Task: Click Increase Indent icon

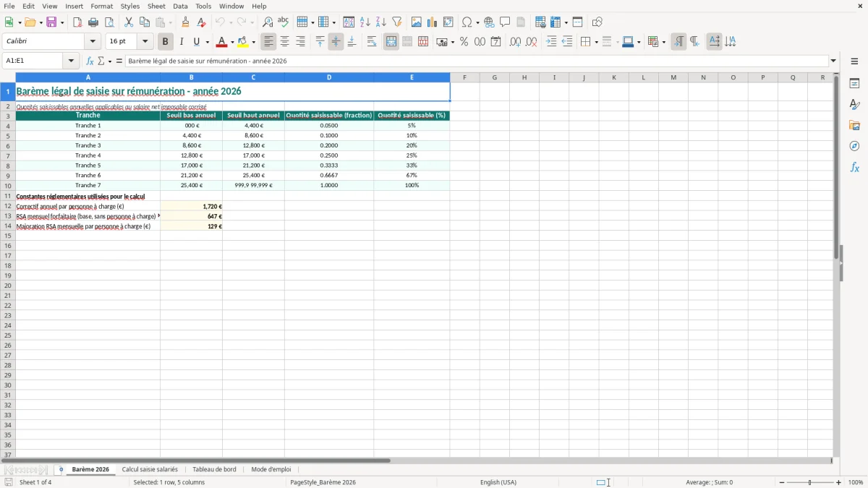Action: [x=551, y=42]
